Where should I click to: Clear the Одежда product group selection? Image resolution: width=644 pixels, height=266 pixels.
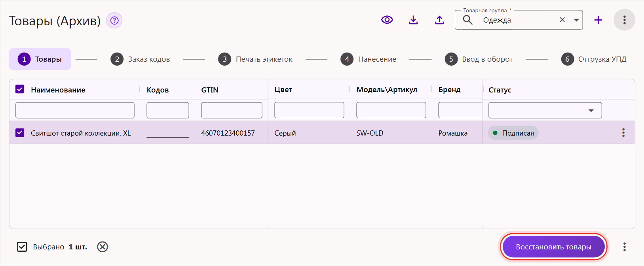pos(562,20)
